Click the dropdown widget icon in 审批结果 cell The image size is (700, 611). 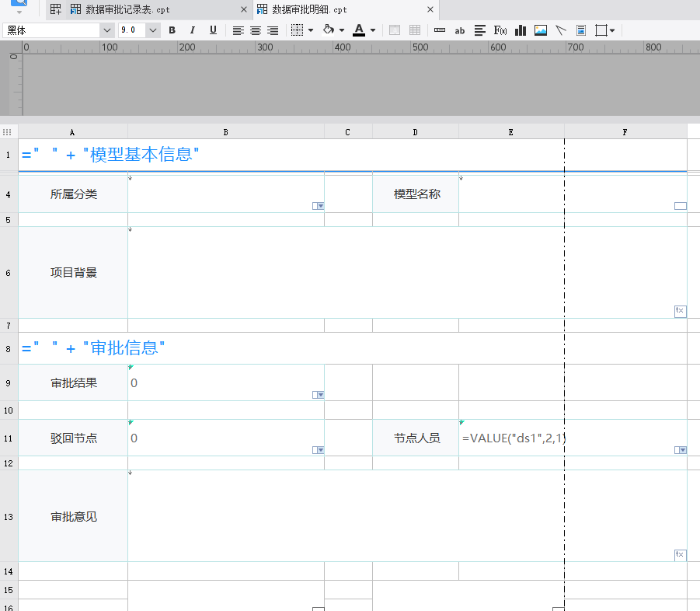[319, 395]
